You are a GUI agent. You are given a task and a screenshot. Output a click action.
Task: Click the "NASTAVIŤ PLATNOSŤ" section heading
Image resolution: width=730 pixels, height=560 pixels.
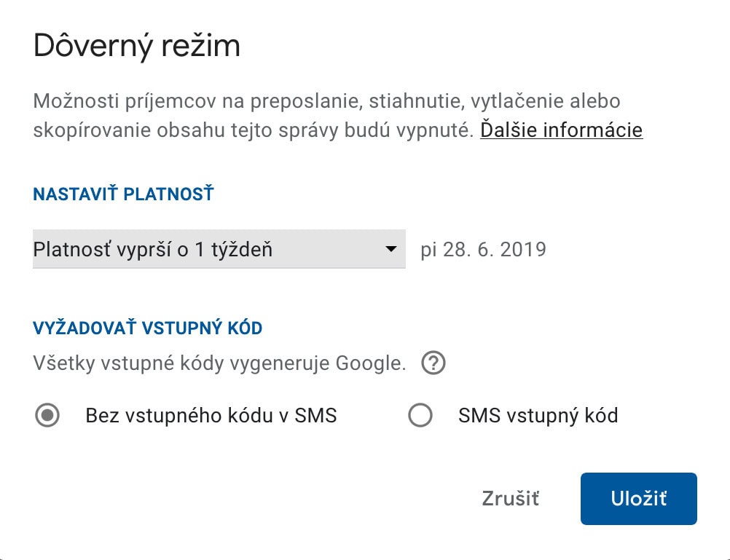pos(123,194)
